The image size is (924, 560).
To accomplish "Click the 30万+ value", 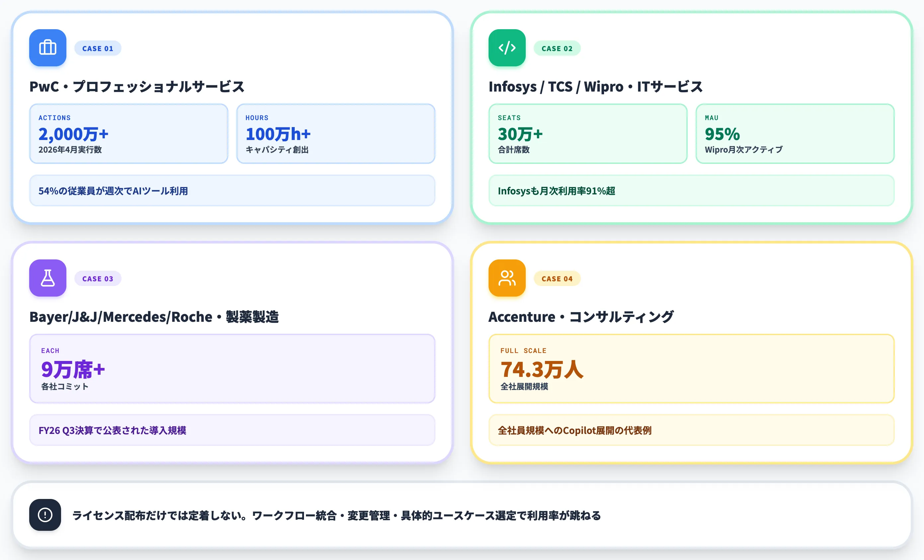I will click(x=520, y=134).
